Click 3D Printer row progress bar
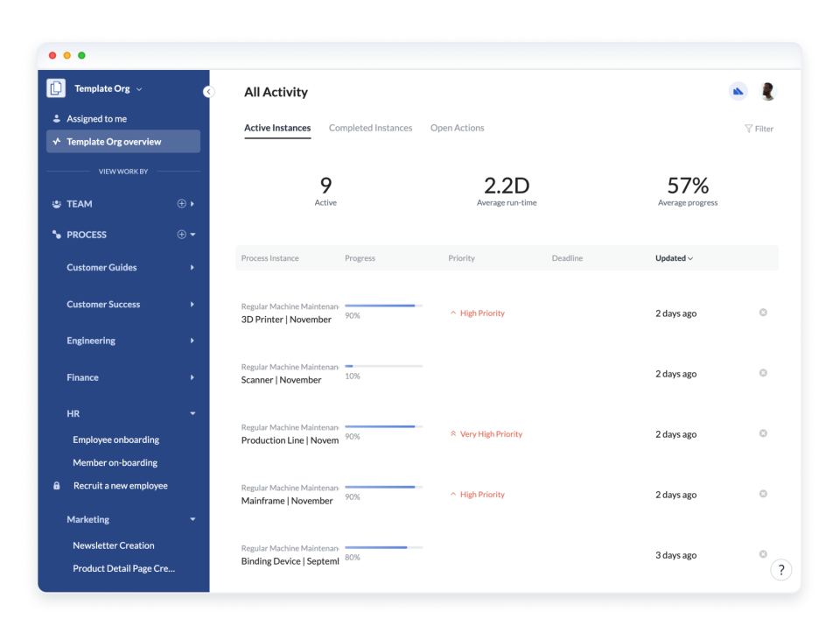The height and width of the screenshot is (633, 840). pos(383,306)
